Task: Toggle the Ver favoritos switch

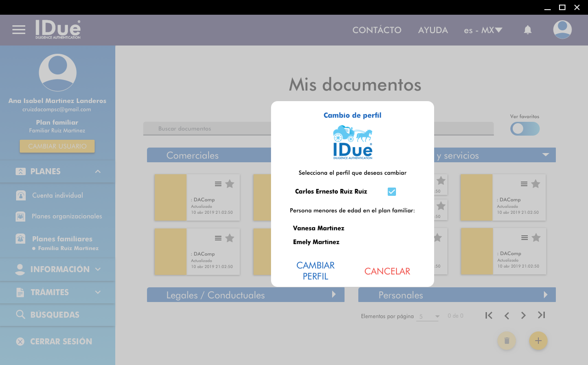Action: point(525,129)
